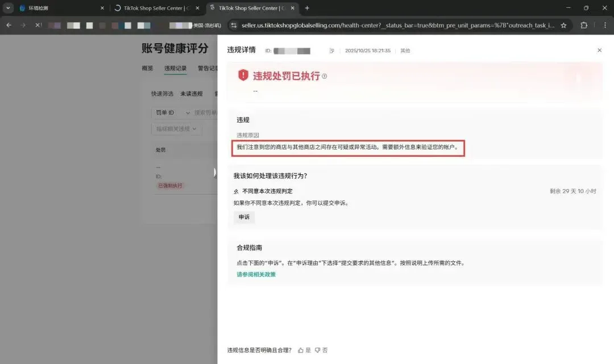The image size is (614, 364).
Task: Click the forward navigation arrow
Action: 23,26
